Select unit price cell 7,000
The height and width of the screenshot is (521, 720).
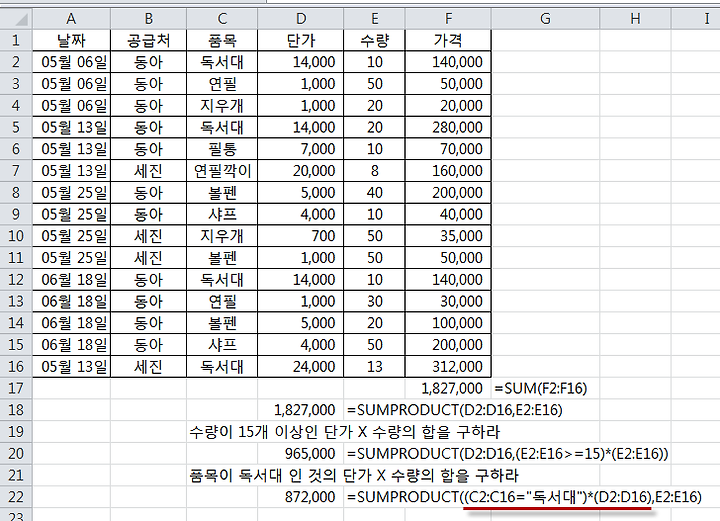click(x=301, y=149)
